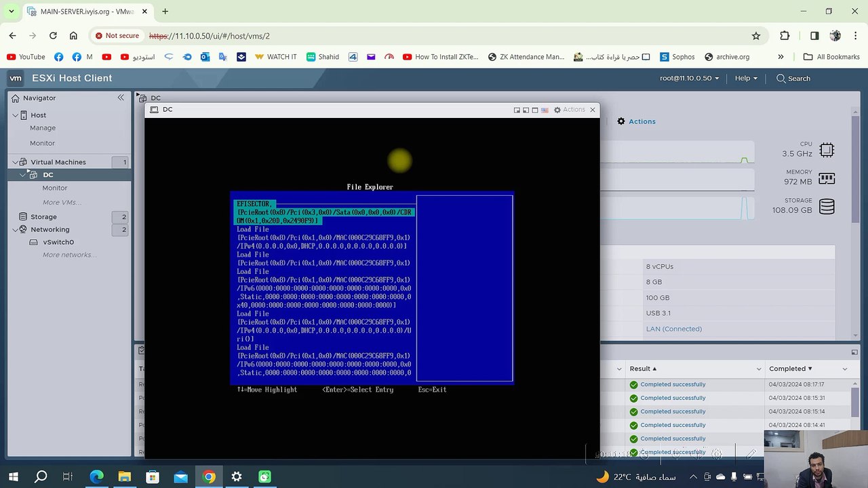Bookmark this page with star icon
Viewport: 868px width, 488px height.
pyautogui.click(x=756, y=36)
